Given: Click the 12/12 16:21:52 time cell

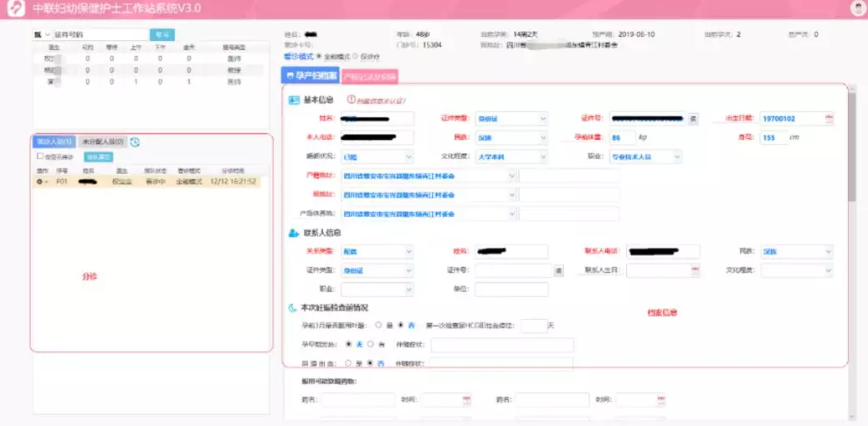Looking at the screenshot, I should coord(233,182).
